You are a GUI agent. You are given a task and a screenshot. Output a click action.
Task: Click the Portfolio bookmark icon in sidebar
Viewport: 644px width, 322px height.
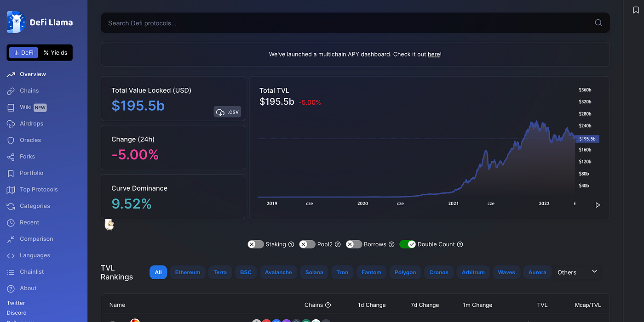pos(11,173)
